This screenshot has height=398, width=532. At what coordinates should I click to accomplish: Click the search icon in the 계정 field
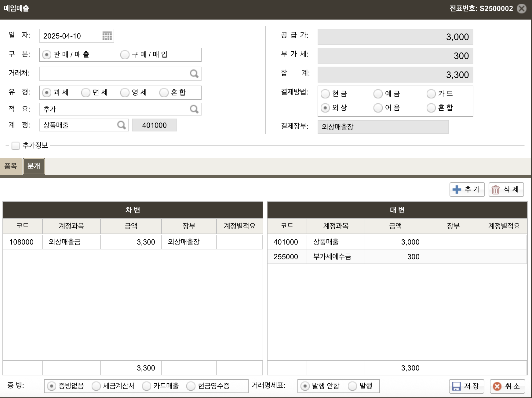tap(122, 125)
